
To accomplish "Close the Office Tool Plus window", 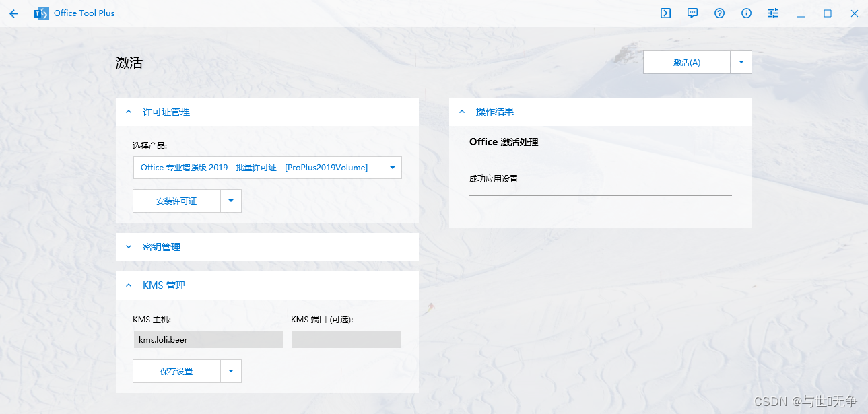I will click(x=854, y=13).
